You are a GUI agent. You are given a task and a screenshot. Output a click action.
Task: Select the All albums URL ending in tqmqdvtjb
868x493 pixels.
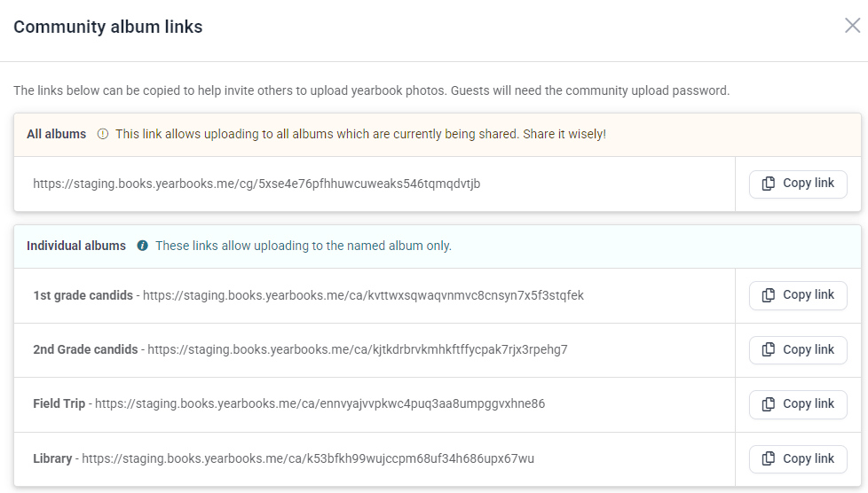tap(256, 184)
